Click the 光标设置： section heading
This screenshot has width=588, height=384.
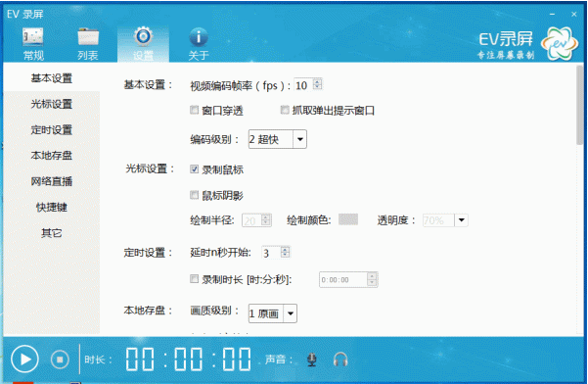[x=150, y=168]
